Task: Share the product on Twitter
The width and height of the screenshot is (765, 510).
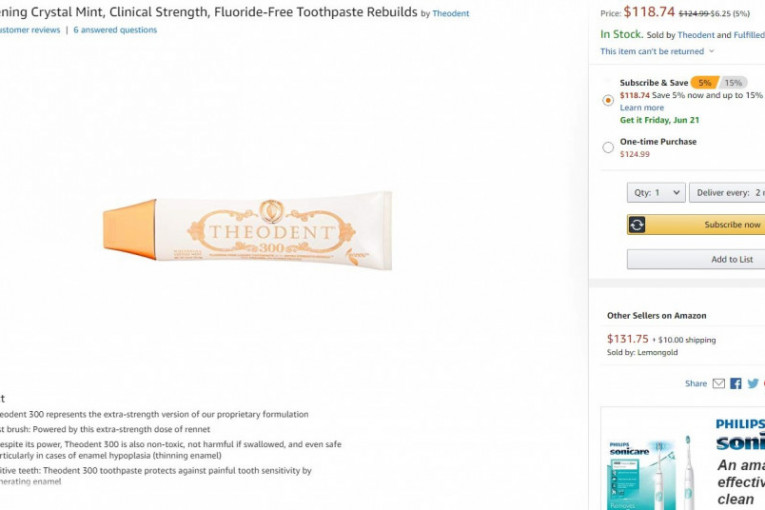Action: (x=753, y=384)
